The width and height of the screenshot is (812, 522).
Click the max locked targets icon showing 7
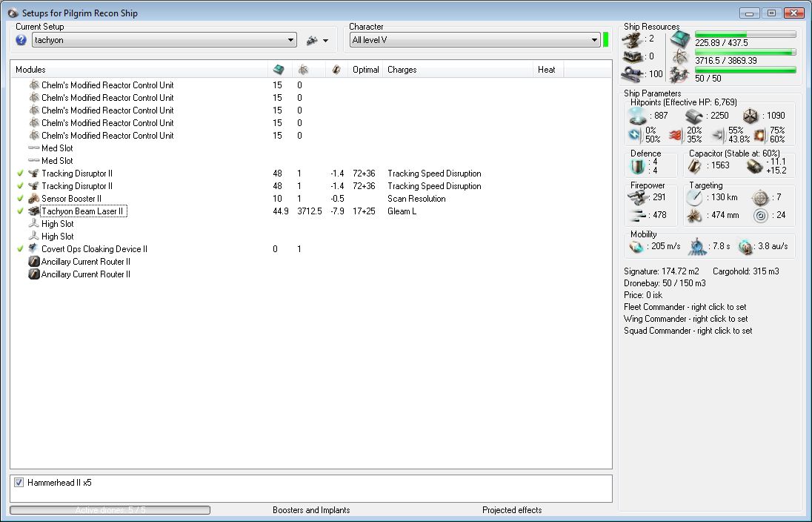coord(760,197)
